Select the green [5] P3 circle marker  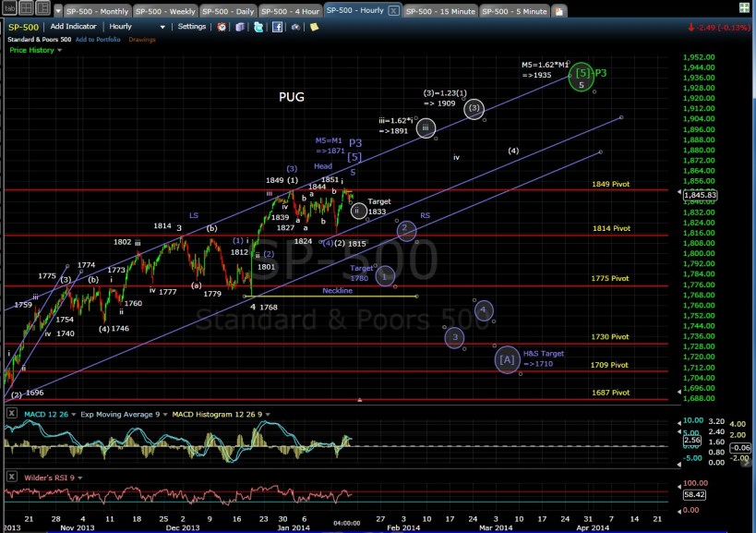(582, 78)
